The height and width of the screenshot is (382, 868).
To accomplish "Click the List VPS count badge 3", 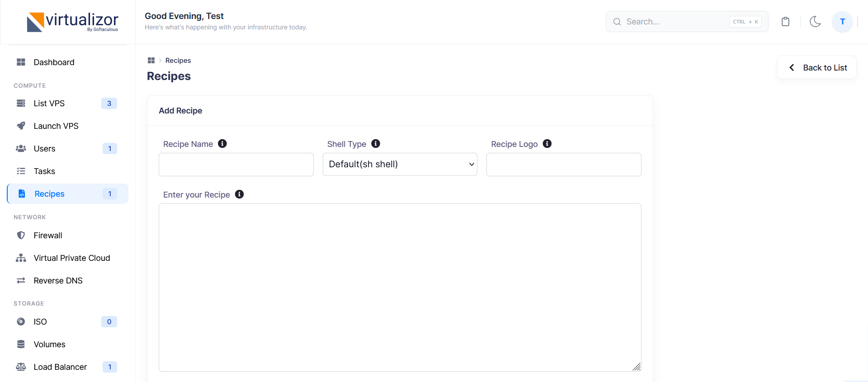I will (x=109, y=104).
